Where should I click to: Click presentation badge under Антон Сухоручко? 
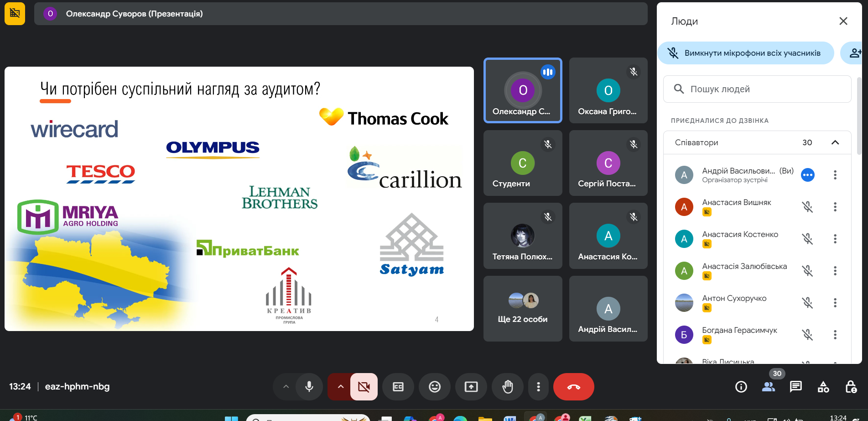(707, 308)
